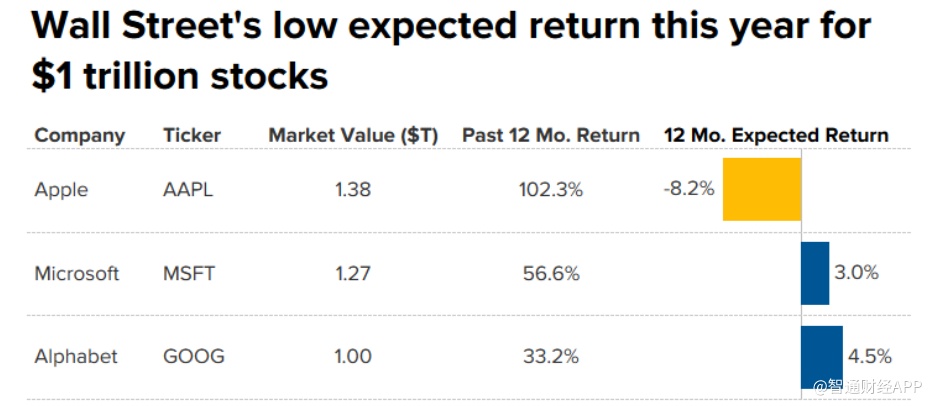The image size is (932, 406).
Task: Select the Market Value ($T) column header
Action: pyautogui.click(x=353, y=135)
